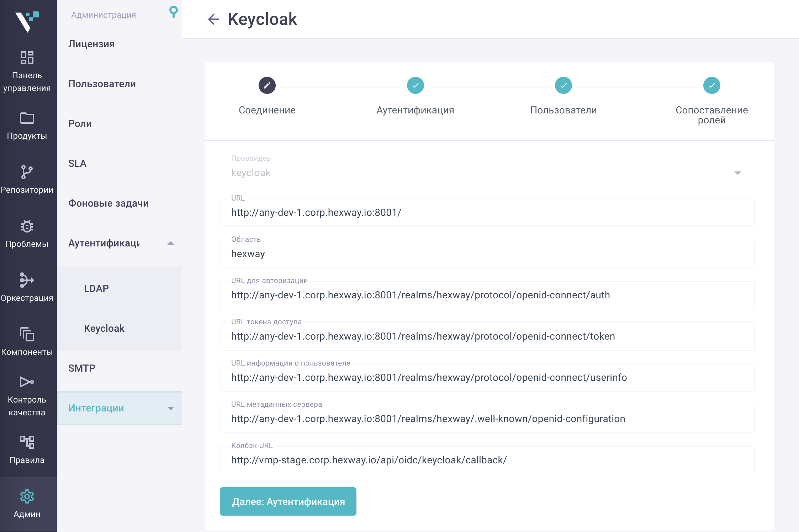
Task: Open Пользователи in administration menu
Action: click(x=102, y=84)
